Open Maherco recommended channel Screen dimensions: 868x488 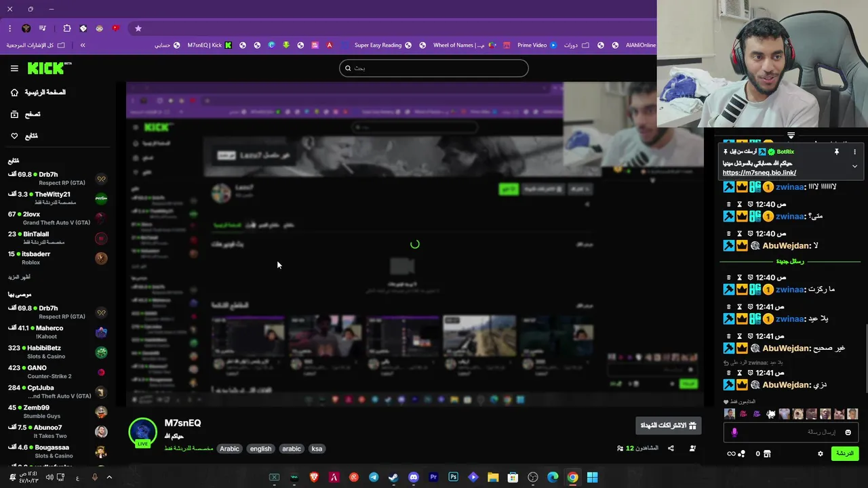pyautogui.click(x=58, y=331)
